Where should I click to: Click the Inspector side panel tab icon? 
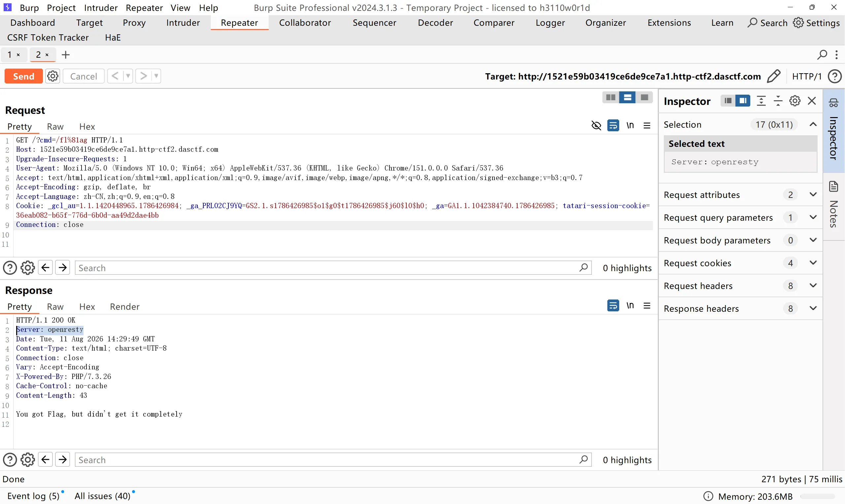833,103
